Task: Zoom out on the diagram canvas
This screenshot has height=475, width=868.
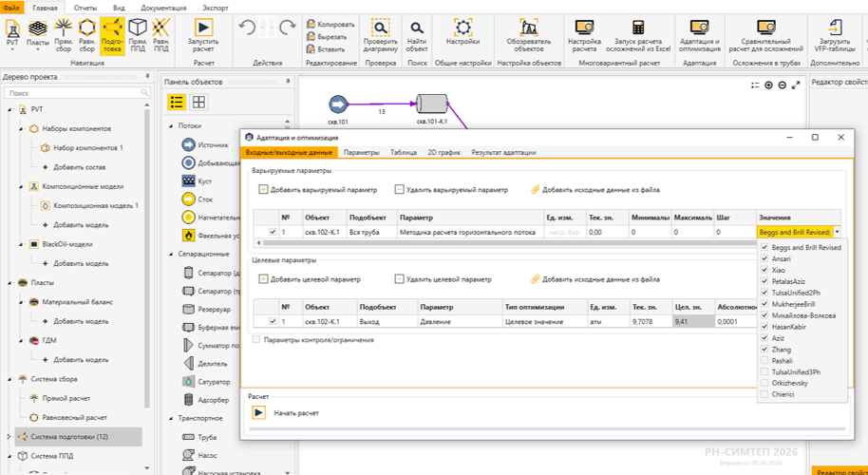Action: click(782, 85)
